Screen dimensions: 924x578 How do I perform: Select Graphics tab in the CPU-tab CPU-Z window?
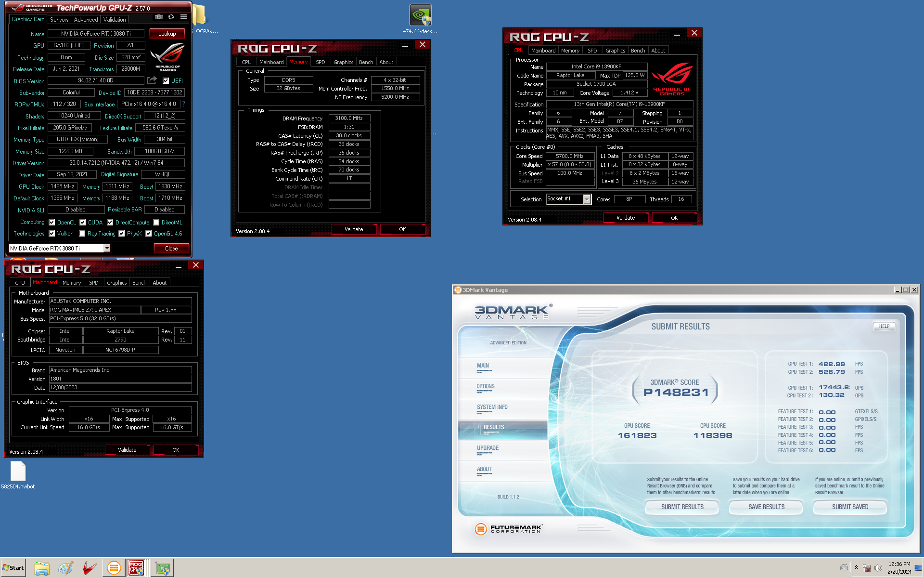[616, 51]
